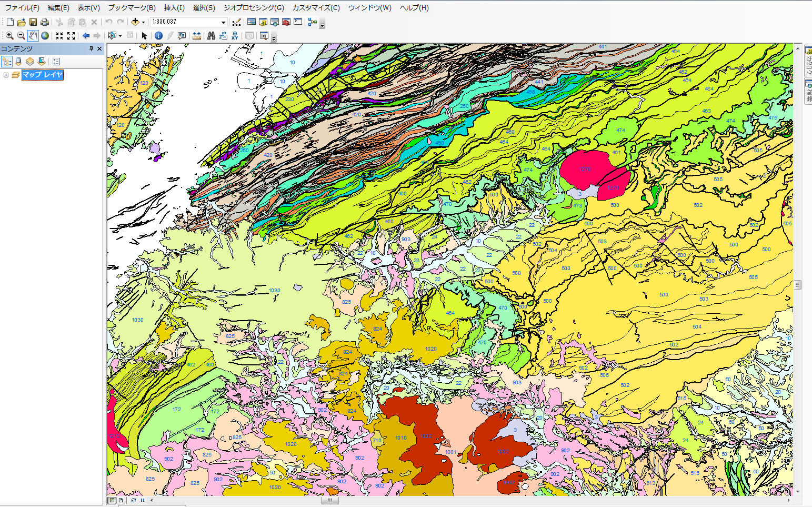The width and height of the screenshot is (812, 507).
Task: Select the Zoom In magnifier tool
Action: click(x=9, y=36)
